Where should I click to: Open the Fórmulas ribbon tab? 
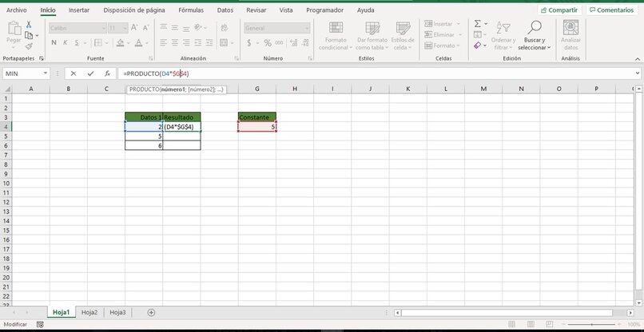(190, 10)
